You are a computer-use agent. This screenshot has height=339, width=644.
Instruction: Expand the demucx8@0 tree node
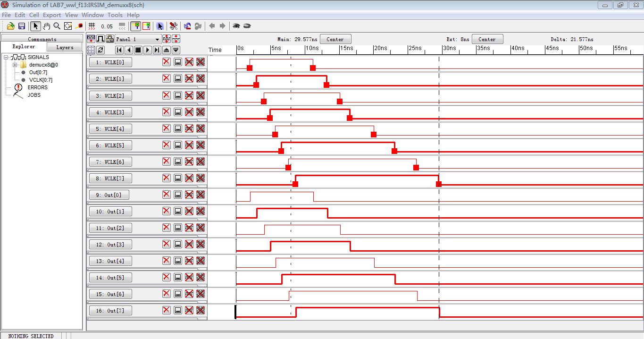tap(15, 65)
